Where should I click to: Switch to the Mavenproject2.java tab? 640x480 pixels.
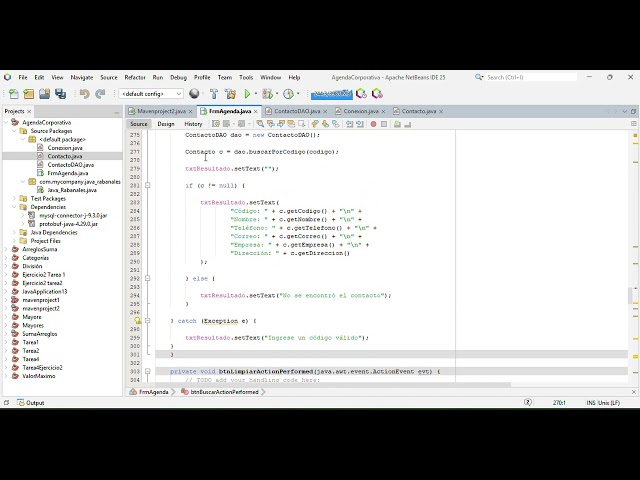[x=161, y=111]
